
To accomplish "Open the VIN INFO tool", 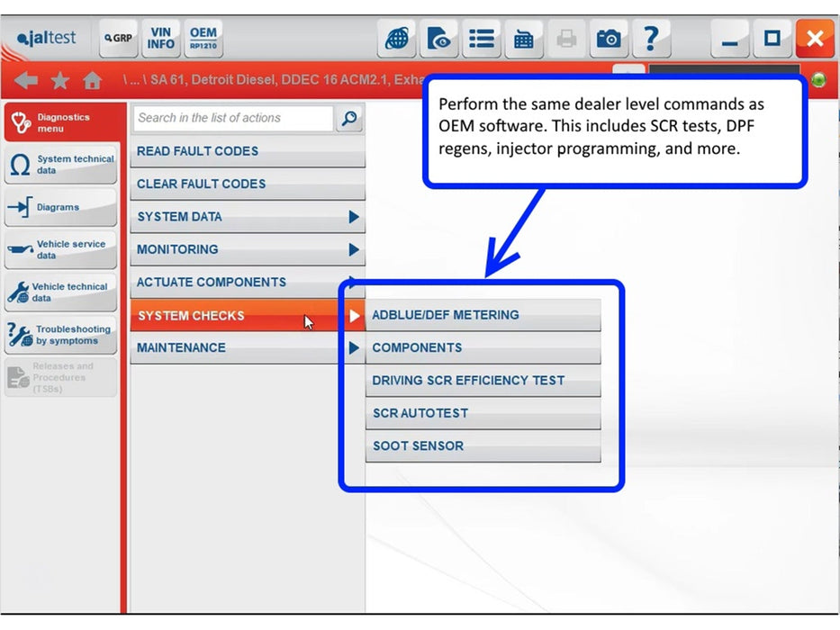I will (x=161, y=38).
